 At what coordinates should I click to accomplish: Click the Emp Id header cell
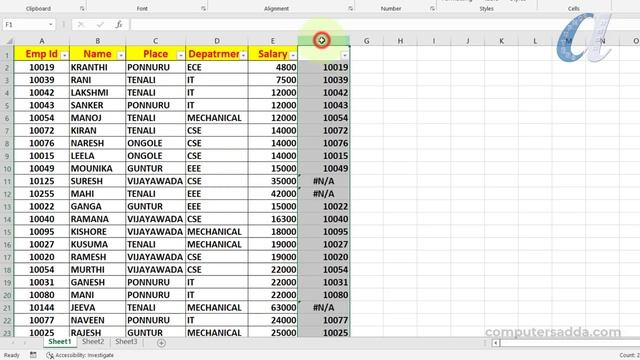[42, 54]
